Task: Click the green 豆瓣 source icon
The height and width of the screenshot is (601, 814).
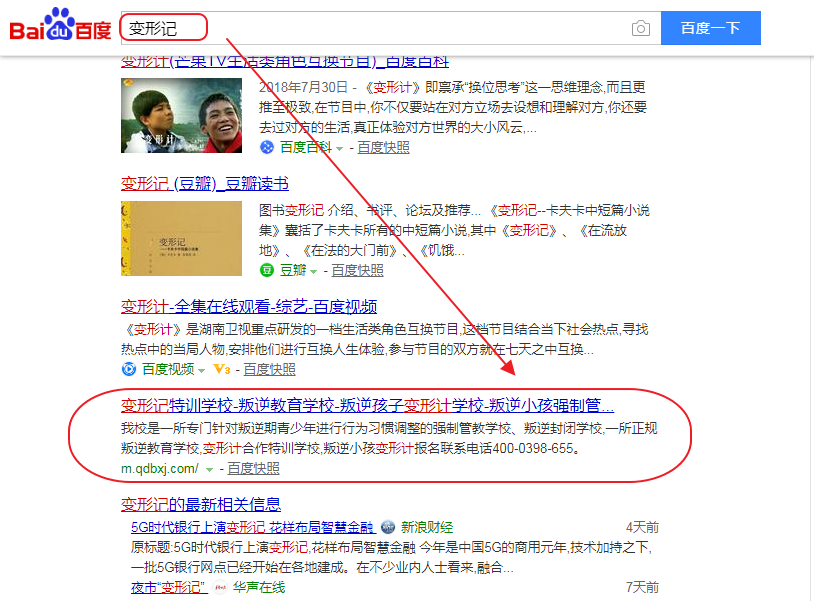Action: coord(267,270)
